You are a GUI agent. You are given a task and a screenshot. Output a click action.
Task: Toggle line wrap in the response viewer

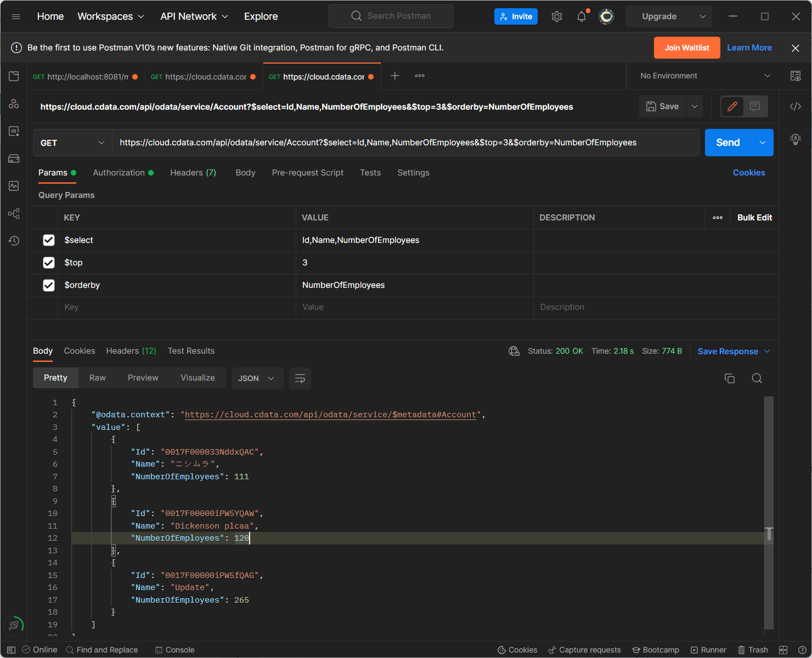tap(300, 378)
